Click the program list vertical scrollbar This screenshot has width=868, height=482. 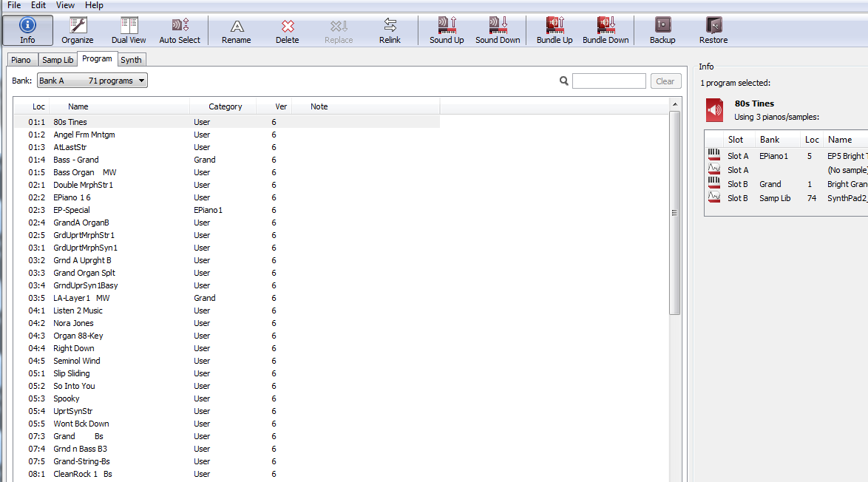[x=674, y=213]
